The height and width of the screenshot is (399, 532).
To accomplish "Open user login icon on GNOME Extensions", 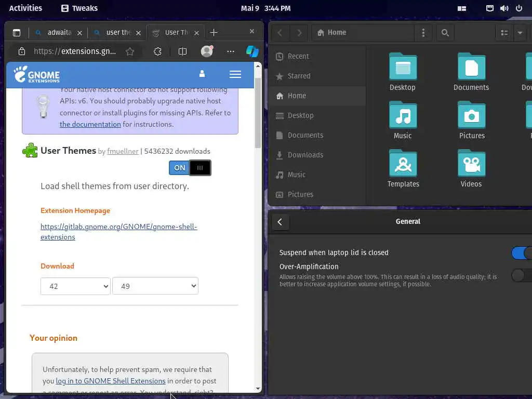I will pos(202,74).
